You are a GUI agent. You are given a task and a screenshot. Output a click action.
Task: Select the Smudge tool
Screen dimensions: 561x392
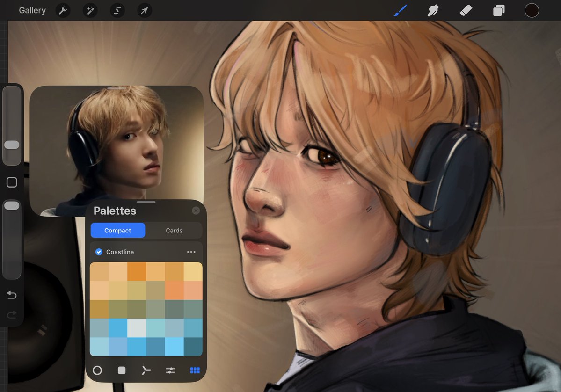click(x=433, y=10)
